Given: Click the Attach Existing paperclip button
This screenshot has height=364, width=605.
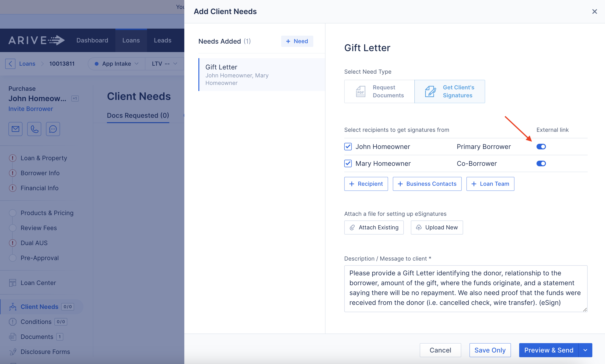Looking at the screenshot, I should (x=374, y=227).
